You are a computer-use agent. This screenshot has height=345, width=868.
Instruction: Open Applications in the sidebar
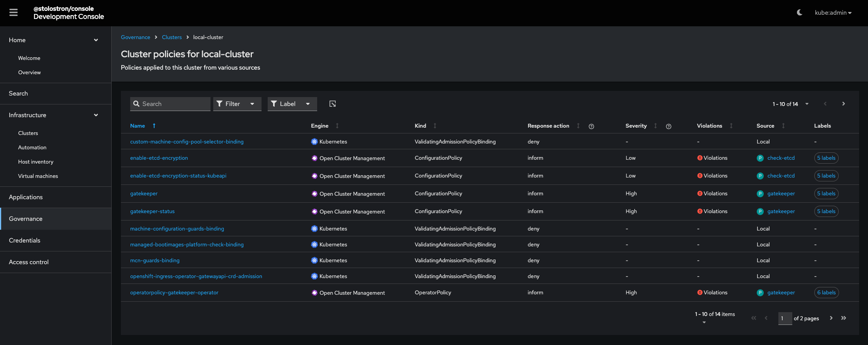26,197
